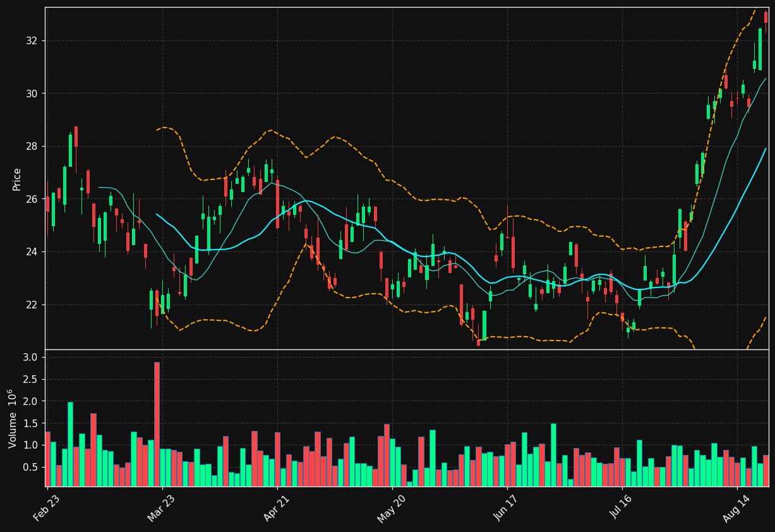The image size is (775, 532).
Task: Click the 22 price axis label
Action: 32,305
